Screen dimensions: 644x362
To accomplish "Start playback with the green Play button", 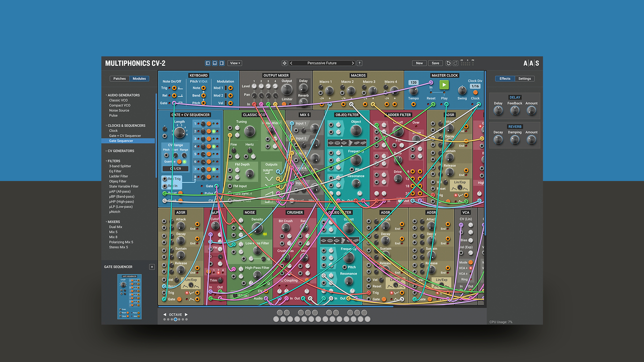I will 444,85.
